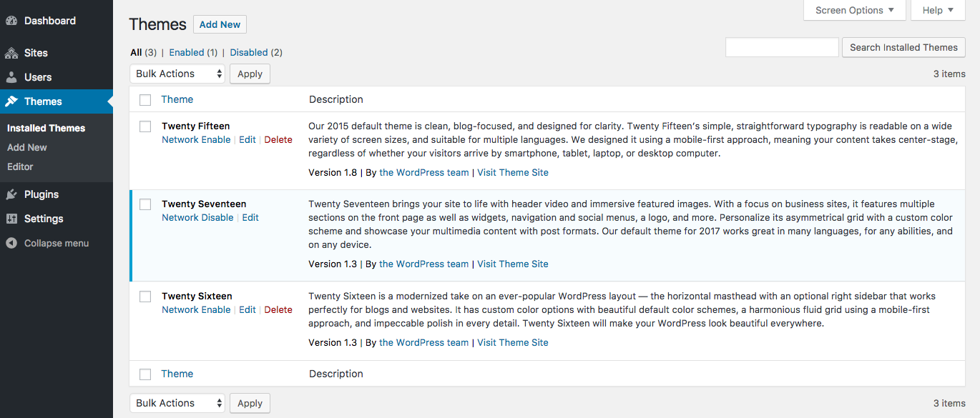Click the Users person icon
The width and height of the screenshot is (980, 418).
[x=11, y=77]
